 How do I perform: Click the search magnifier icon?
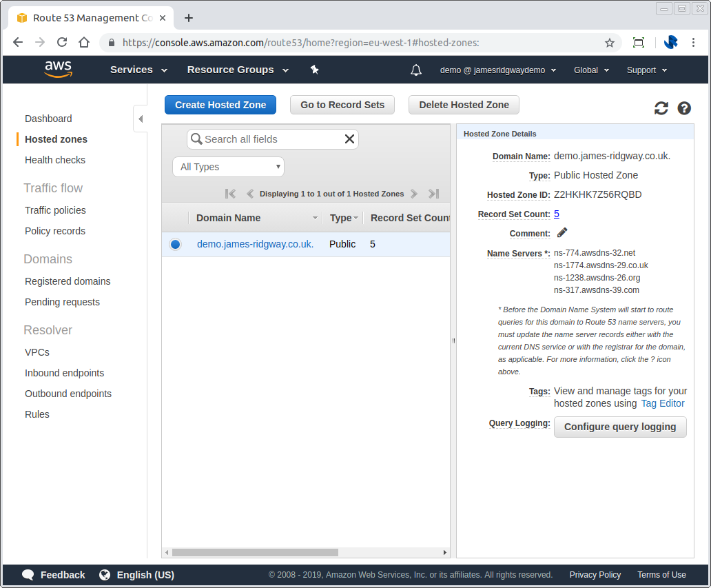tap(196, 139)
